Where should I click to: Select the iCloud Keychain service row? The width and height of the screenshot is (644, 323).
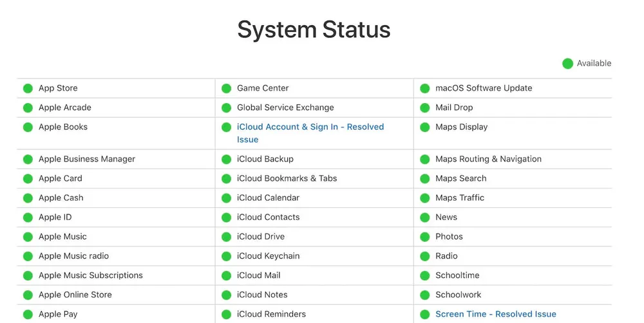coord(268,256)
